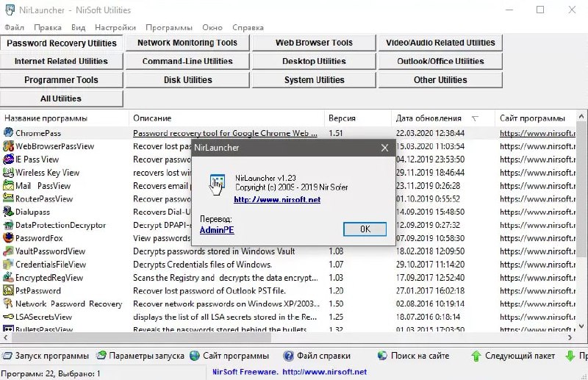Open System Utilities category
588x380 pixels.
314,80
